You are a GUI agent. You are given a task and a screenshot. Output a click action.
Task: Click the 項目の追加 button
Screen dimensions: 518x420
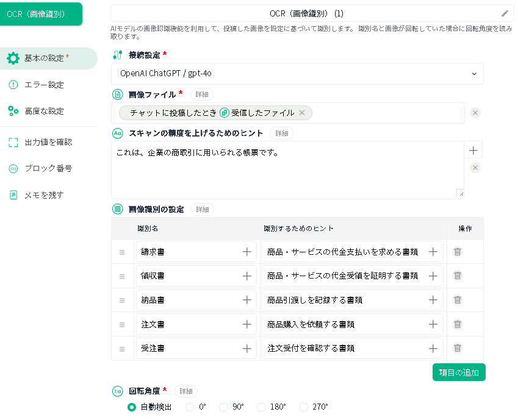(458, 372)
